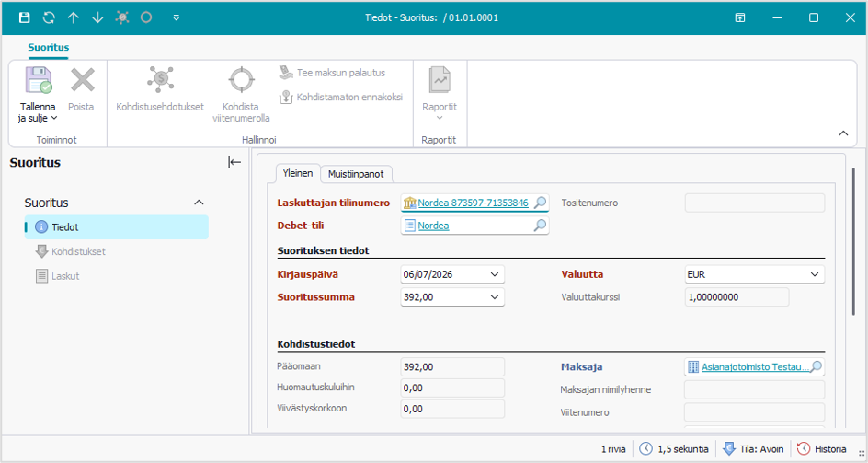Click the Viivästyskorkoon field

(x=452, y=409)
